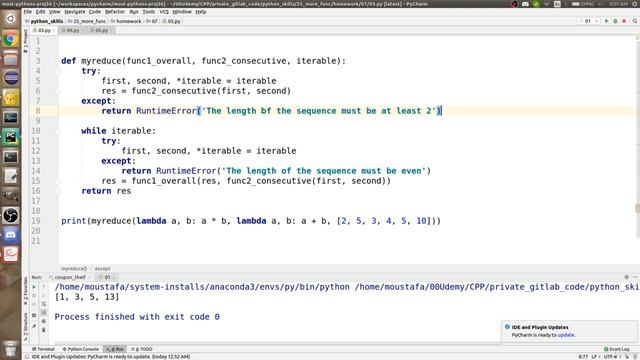
Task: Rerun the program from the Run panel
Action: [x=34, y=287]
